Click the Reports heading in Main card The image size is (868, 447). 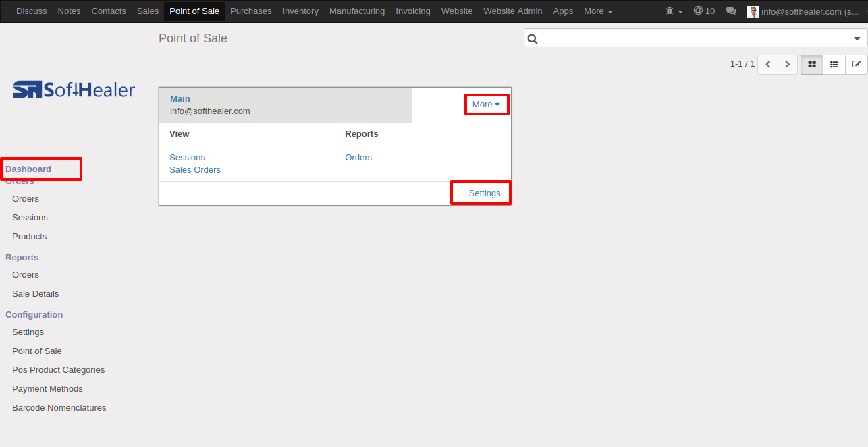362,134
